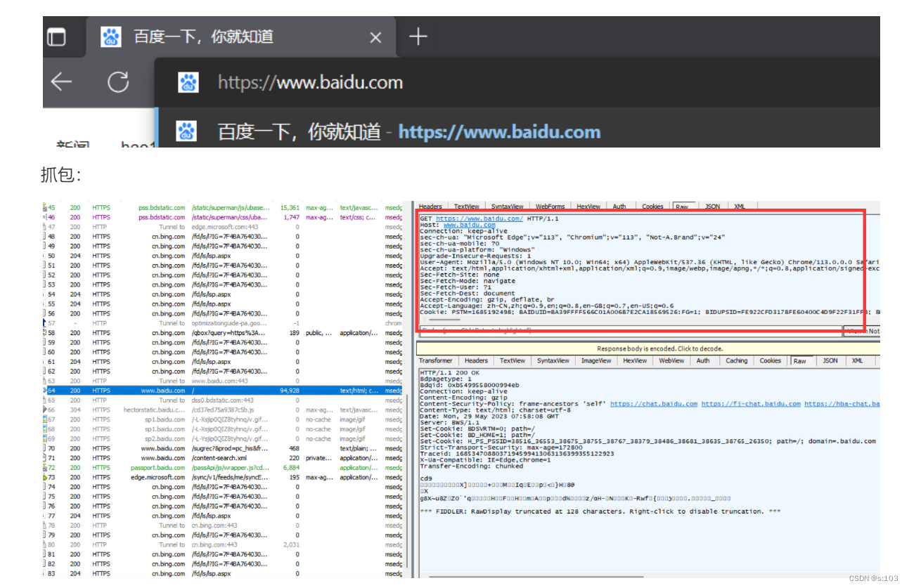Select session 70 /sugrec row
This screenshot has height=588, width=909.
tap(222, 448)
